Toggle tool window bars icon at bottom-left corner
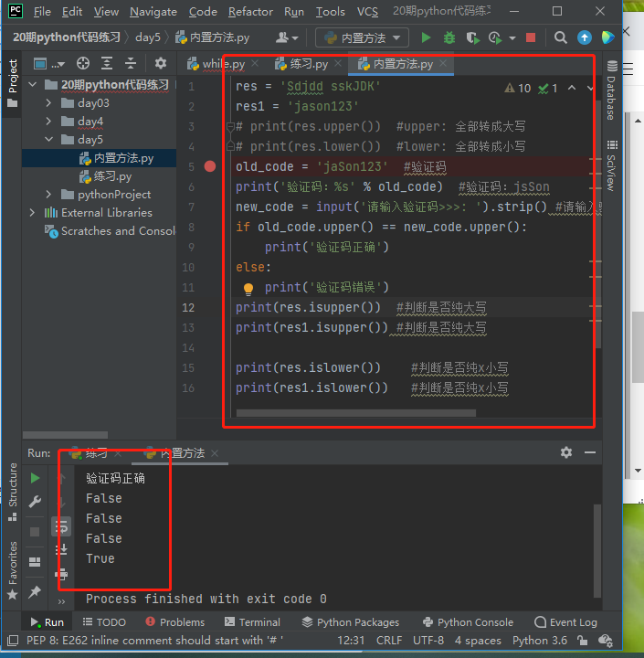The image size is (644, 658). coord(13,641)
